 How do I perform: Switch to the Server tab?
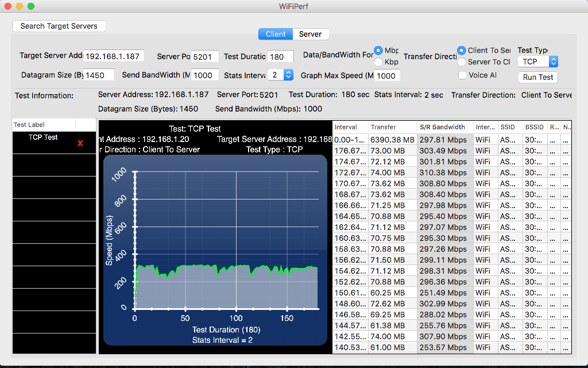pos(310,34)
